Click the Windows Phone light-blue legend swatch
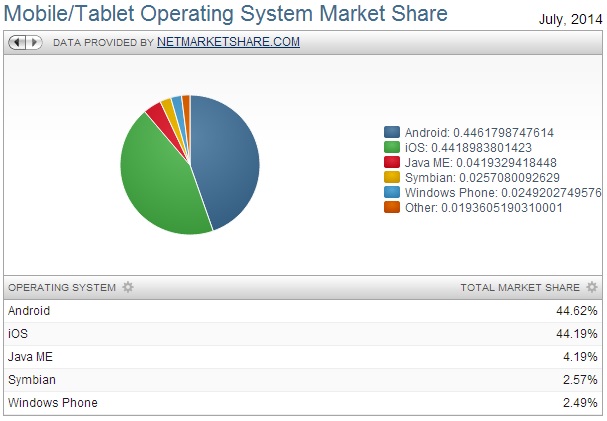 coord(392,192)
